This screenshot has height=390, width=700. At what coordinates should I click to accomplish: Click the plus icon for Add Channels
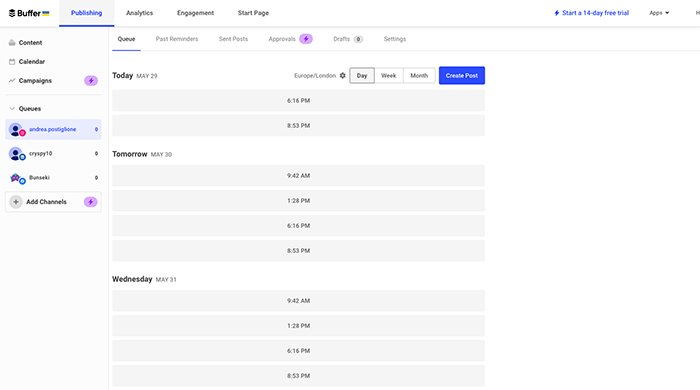pyautogui.click(x=16, y=202)
